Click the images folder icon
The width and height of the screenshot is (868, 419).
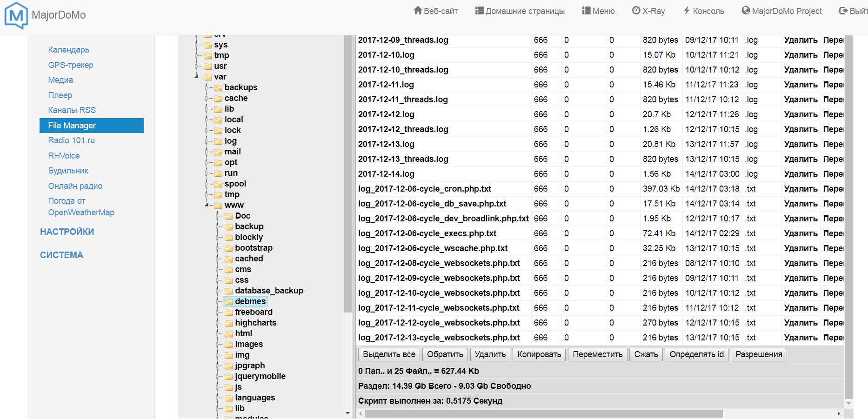pyautogui.click(x=229, y=345)
